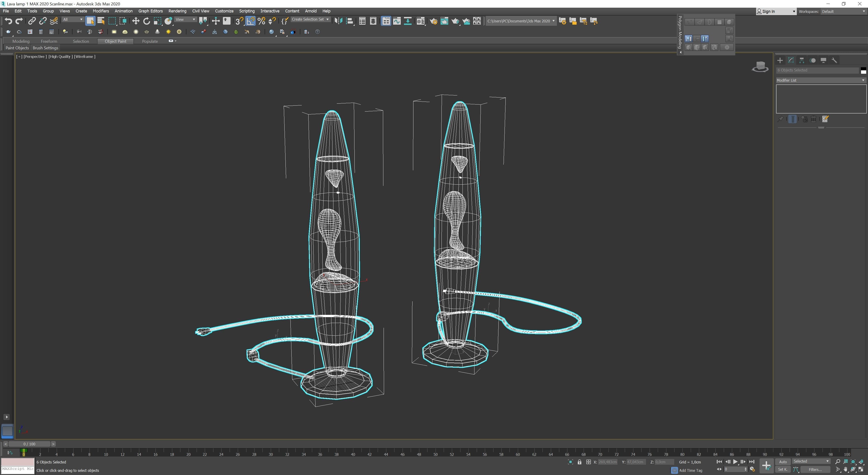Open the Render Setup teapot icon
The image size is (868, 475).
[433, 21]
